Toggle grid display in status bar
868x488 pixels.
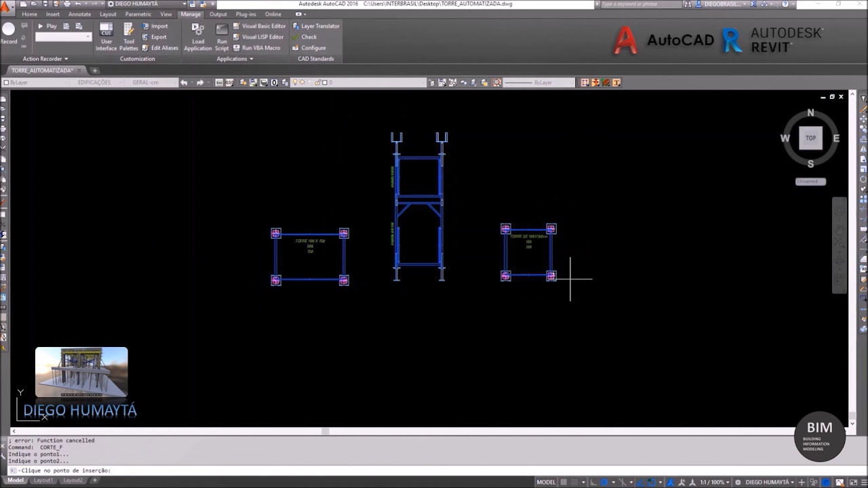pos(564,483)
